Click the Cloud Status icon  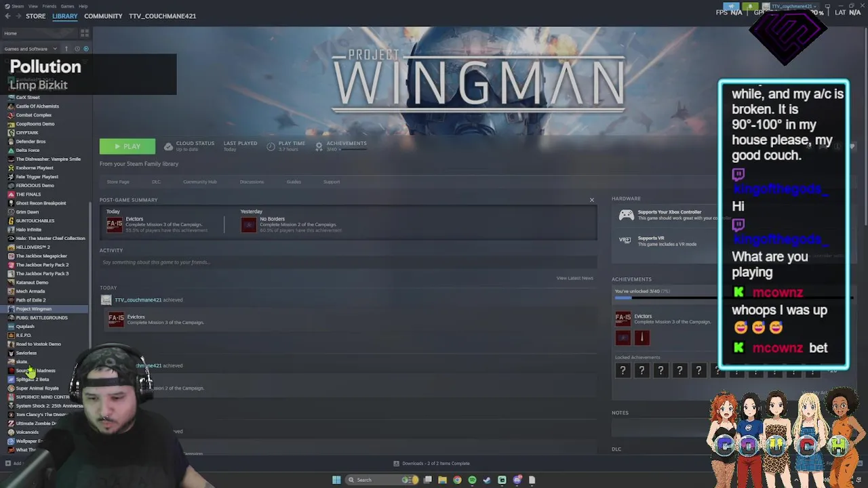click(x=168, y=146)
